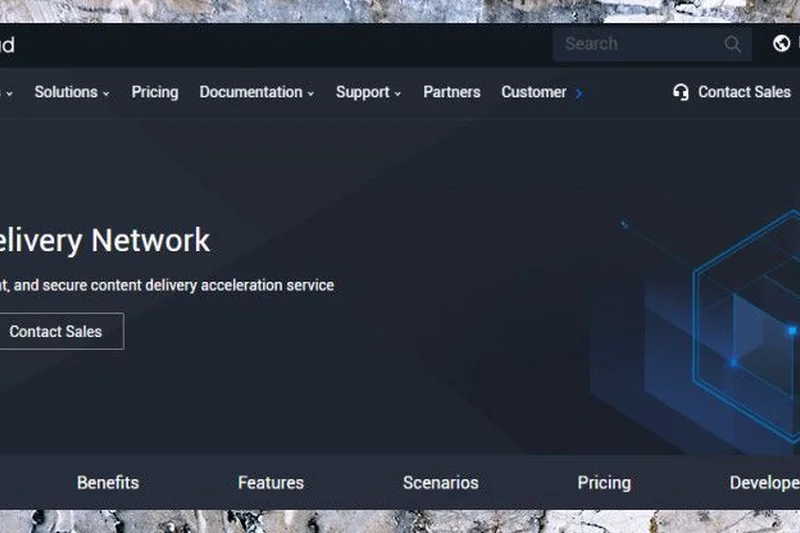This screenshot has width=800, height=533.
Task: Switch to the Features tab
Action: [x=270, y=483]
